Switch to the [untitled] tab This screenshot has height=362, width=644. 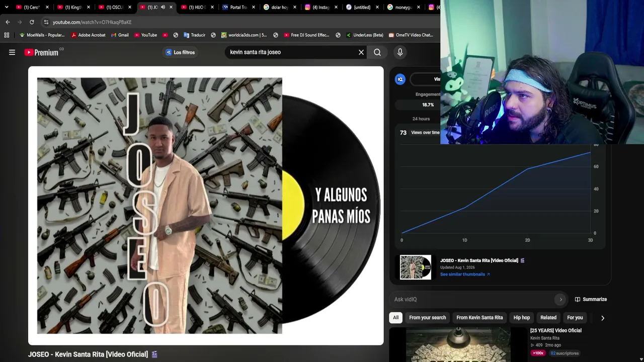tap(363, 7)
